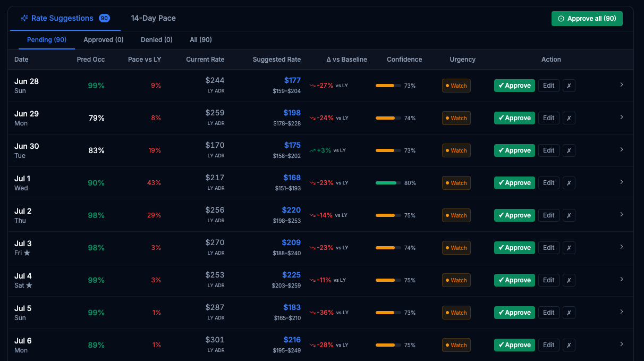This screenshot has height=361, width=644.
Task: Click the 79% predicted occupancy value
Action: point(97,118)
